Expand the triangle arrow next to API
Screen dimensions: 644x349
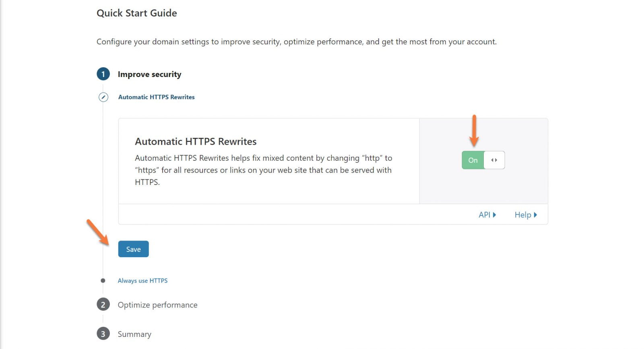495,215
